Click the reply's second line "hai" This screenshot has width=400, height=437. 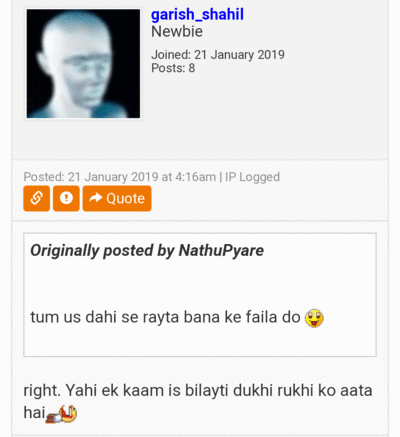click(34, 413)
